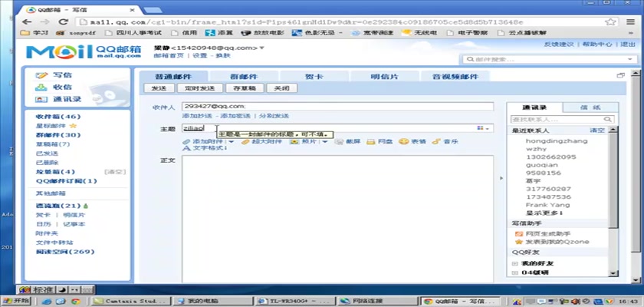Click 显示更多 to show more contacts
This screenshot has height=307, width=644.
pos(544,213)
